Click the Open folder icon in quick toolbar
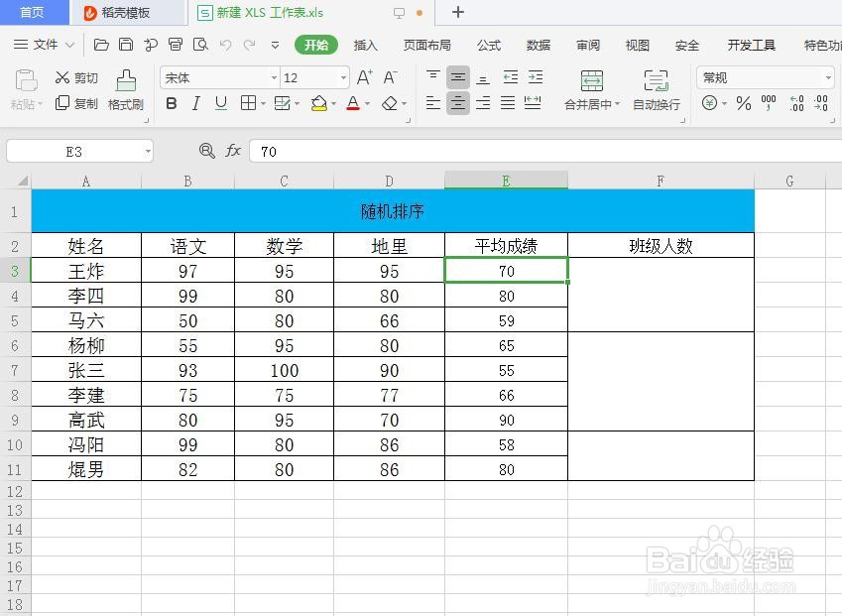842x616 pixels. click(101, 45)
